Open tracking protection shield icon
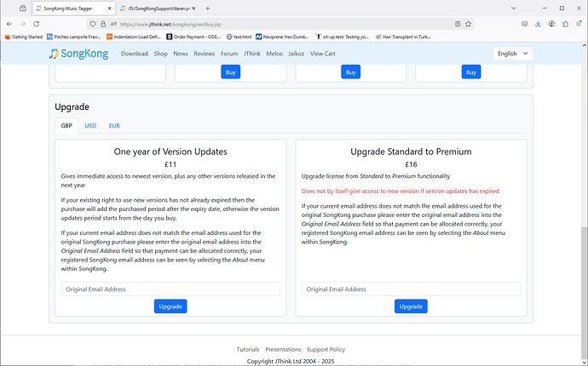This screenshot has width=588, height=366. click(x=93, y=24)
